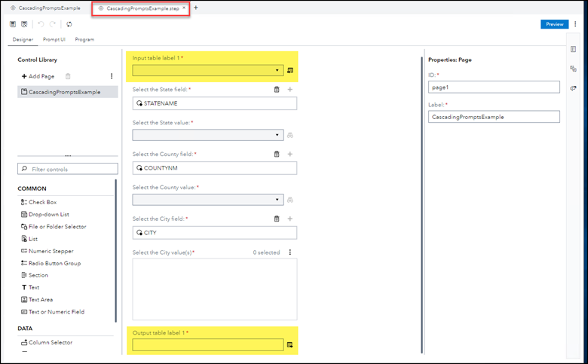588x364 pixels.
Task: Click the Filter controls search field
Action: (68, 169)
